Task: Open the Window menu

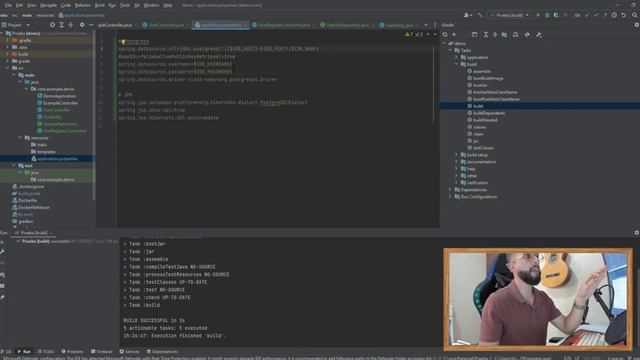Action: pyautogui.click(x=151, y=5)
